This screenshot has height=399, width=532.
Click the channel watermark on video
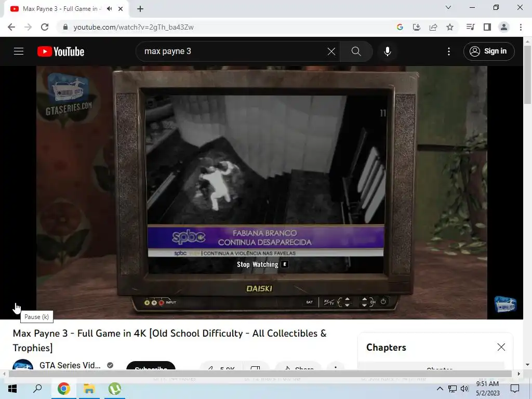(505, 304)
